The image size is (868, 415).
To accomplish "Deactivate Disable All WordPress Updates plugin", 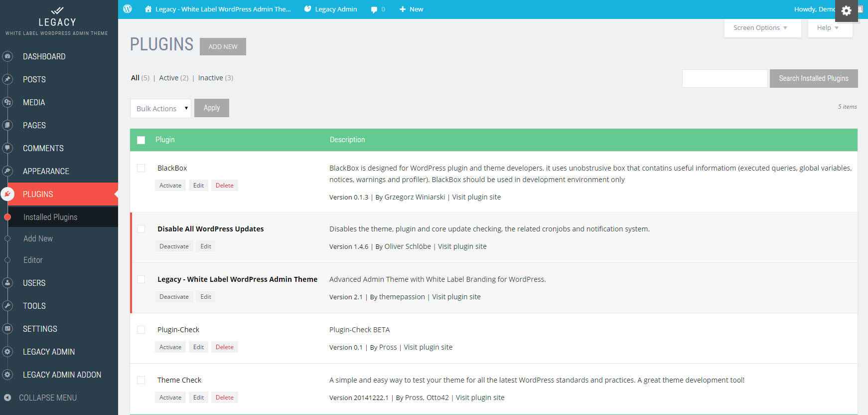I will tap(174, 246).
